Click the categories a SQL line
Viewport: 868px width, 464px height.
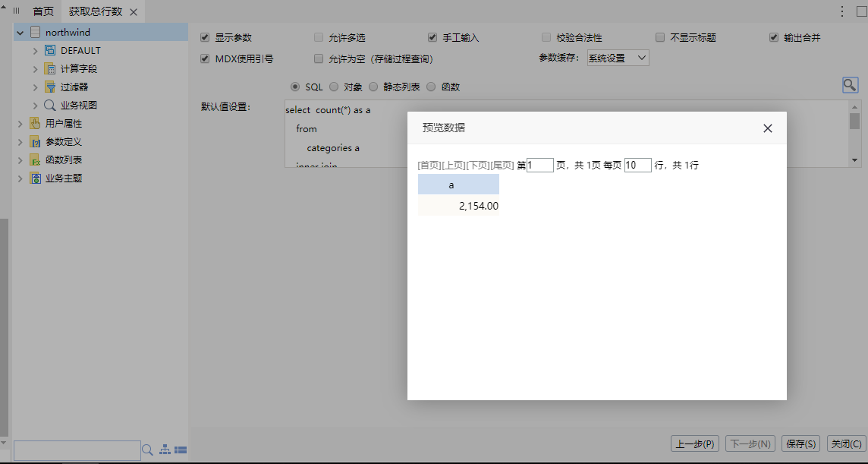333,148
